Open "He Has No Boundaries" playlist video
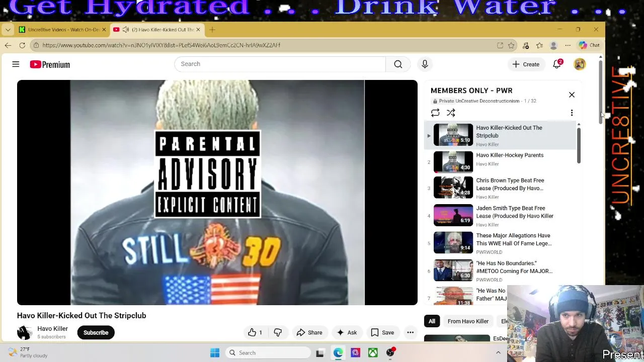Viewport: 644px width, 362px height. point(500,271)
